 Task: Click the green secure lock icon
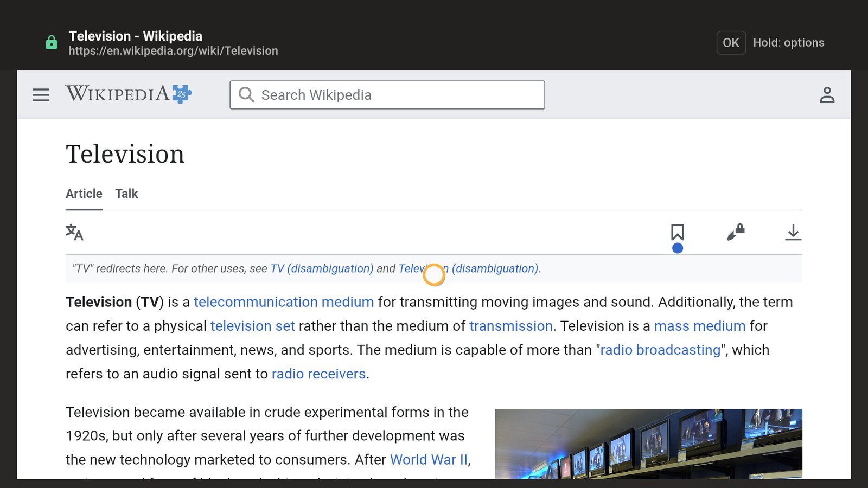(x=52, y=42)
